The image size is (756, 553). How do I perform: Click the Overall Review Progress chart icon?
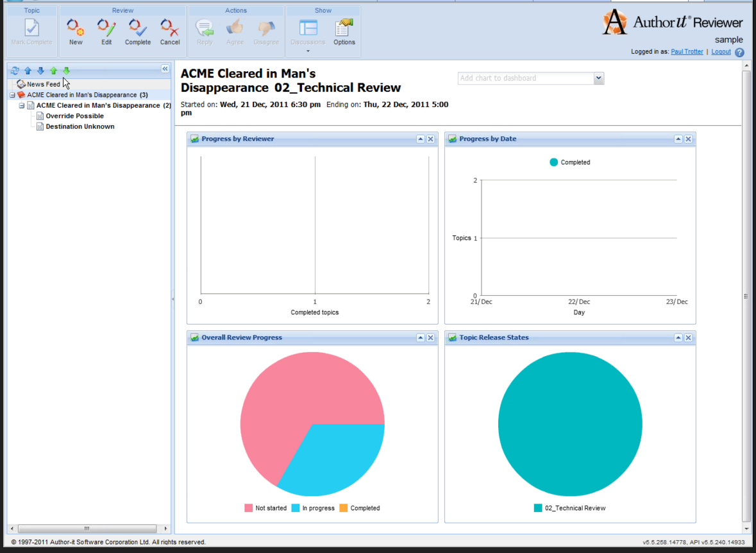pos(194,338)
